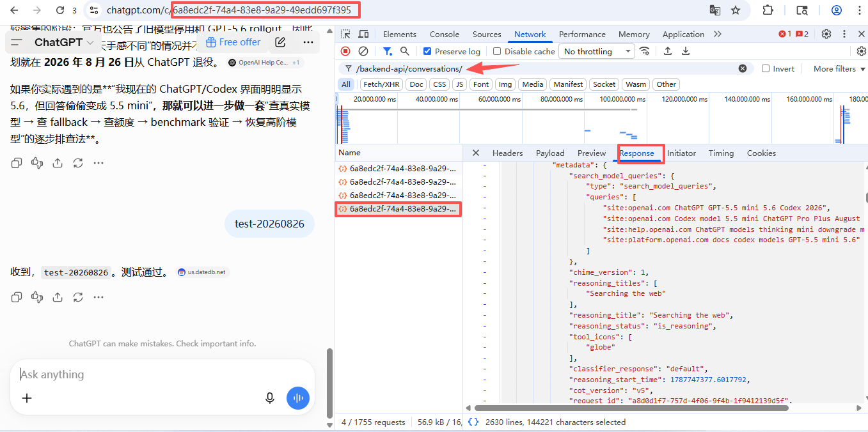The image size is (868, 432).
Task: Open the Headers tab of the request
Action: (x=508, y=153)
